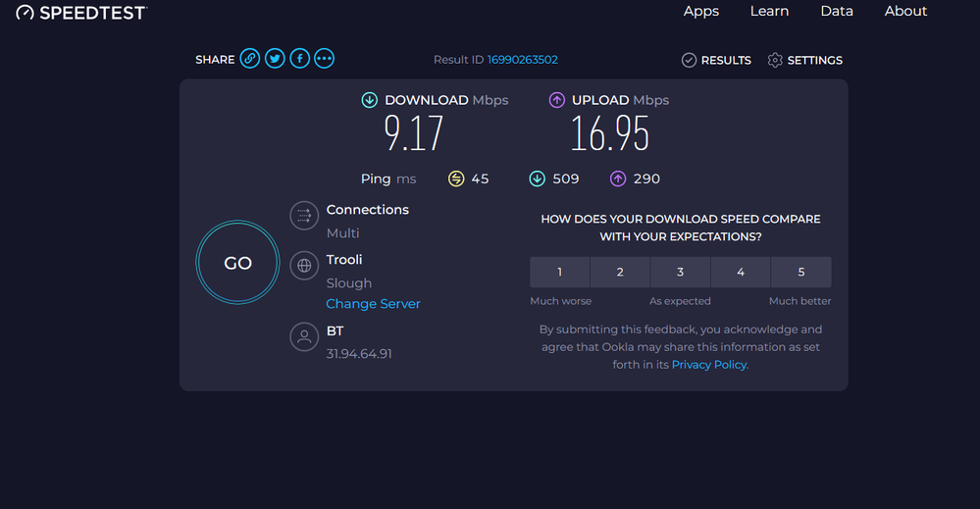Click the Change Server link
The width and height of the screenshot is (980, 509).
[x=373, y=304]
